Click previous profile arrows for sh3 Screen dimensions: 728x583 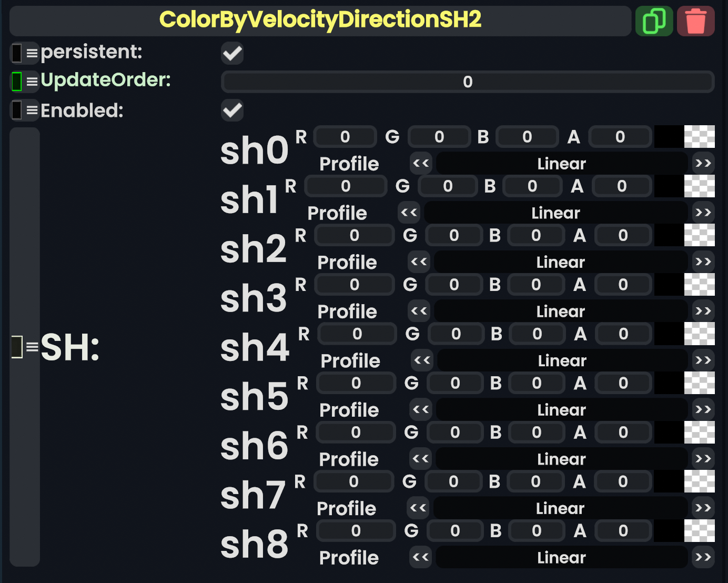(419, 311)
